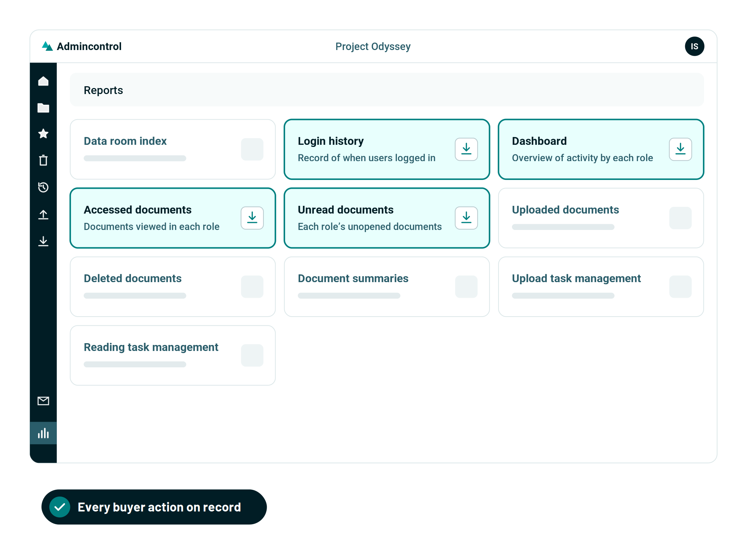This screenshot has height=560, width=747.
Task: Click the placeholder button on Reading task management
Action: click(x=252, y=355)
